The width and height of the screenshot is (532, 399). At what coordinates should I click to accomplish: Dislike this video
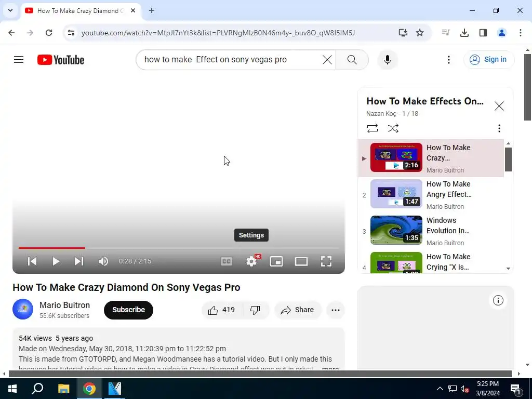pyautogui.click(x=255, y=310)
